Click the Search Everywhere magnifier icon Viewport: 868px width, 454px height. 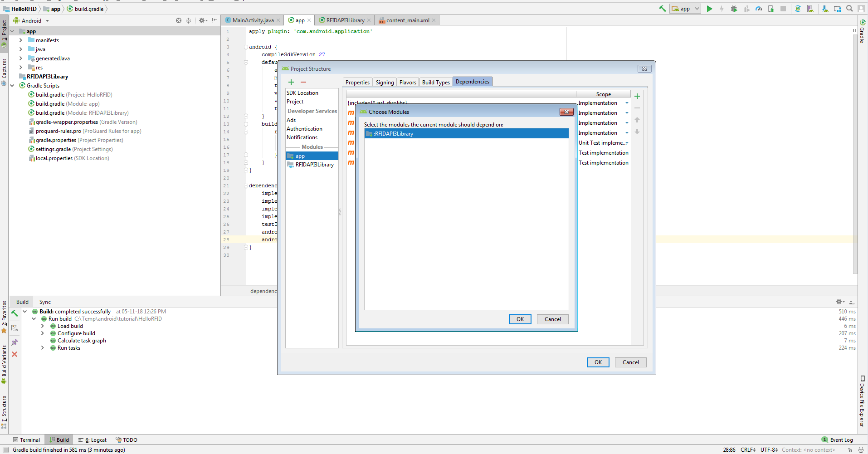pos(849,9)
